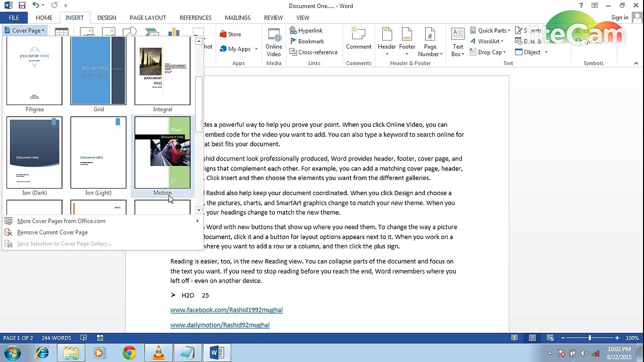This screenshot has width=644, height=362.
Task: Choose More Cover Pages from Office.com
Action: click(x=103, y=221)
